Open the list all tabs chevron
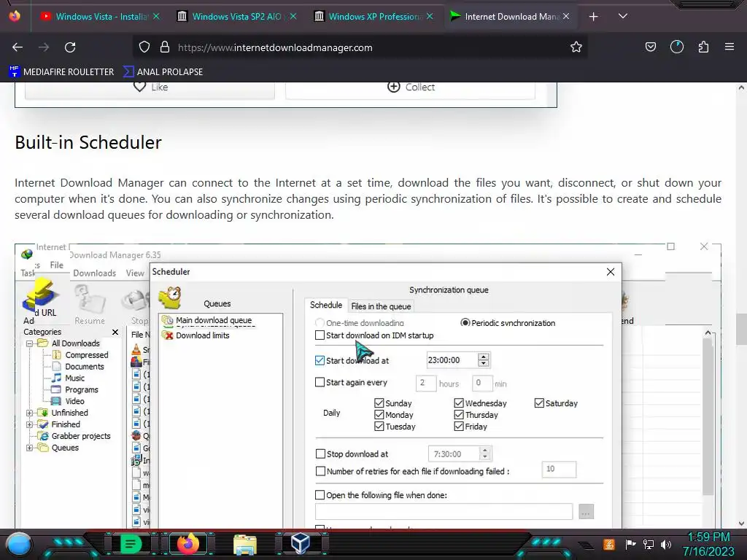The height and width of the screenshot is (560, 747). pos(623,16)
